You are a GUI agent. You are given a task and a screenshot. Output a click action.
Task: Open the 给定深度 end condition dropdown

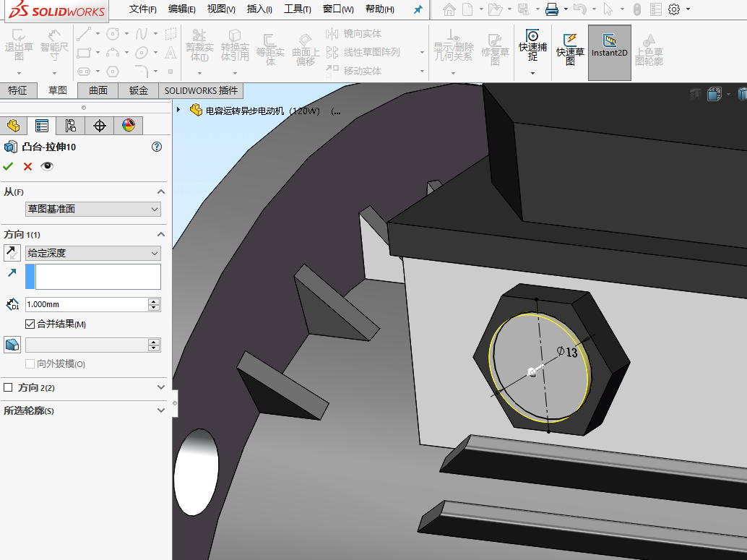tap(93, 253)
